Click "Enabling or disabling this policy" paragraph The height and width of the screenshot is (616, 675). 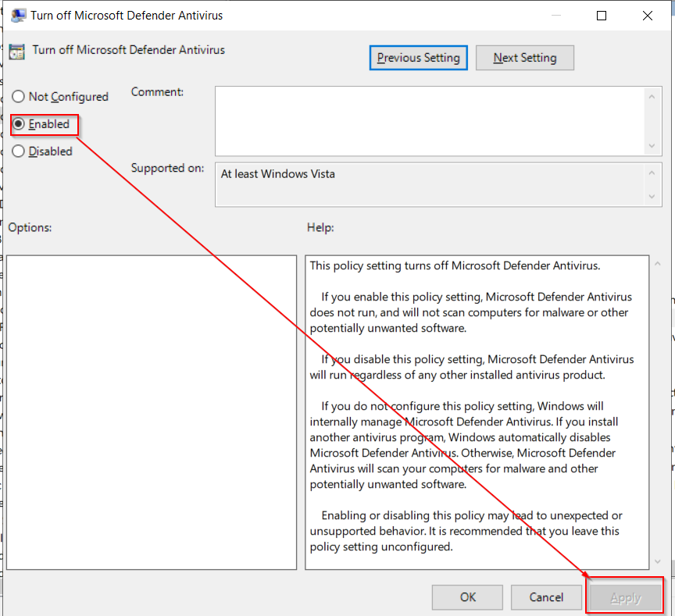click(466, 531)
